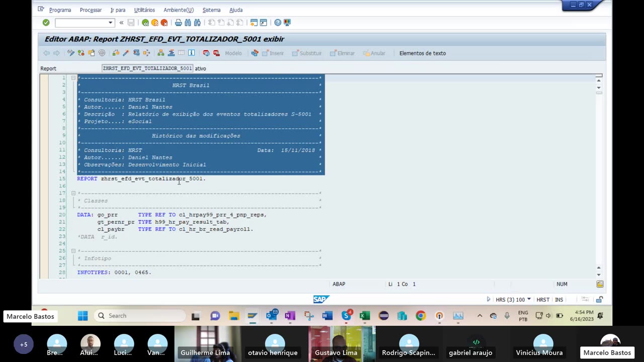Click the padlock icon in SAP status bar
The height and width of the screenshot is (362, 644).
(599, 300)
